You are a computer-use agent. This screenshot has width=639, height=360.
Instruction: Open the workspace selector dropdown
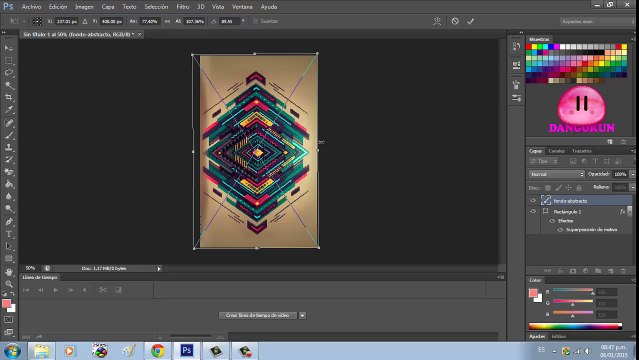coord(597,21)
